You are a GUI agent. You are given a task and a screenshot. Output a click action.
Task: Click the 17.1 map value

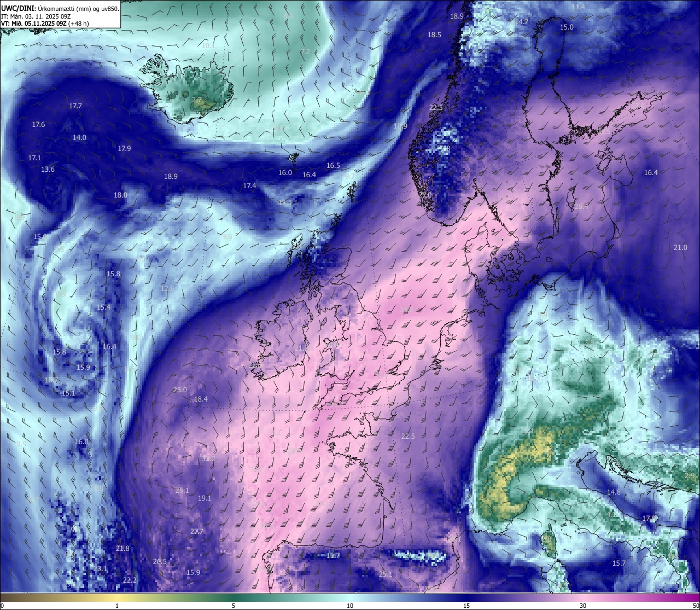[x=34, y=158]
